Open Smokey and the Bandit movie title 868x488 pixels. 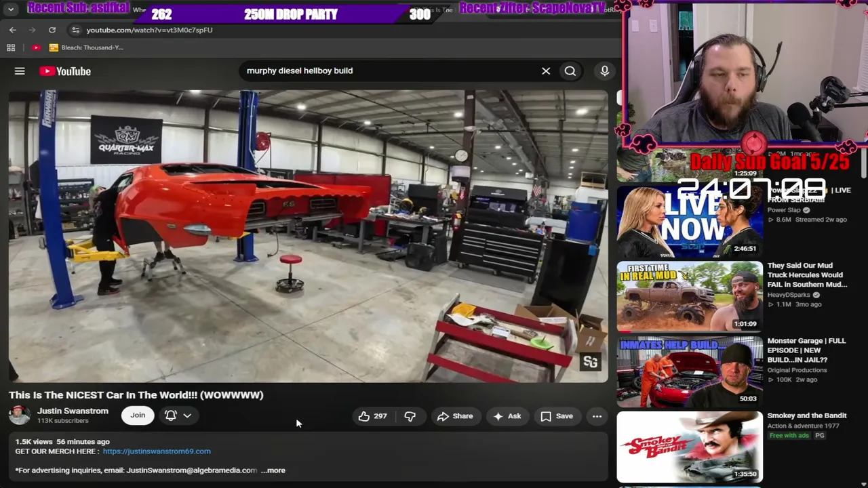(807, 415)
